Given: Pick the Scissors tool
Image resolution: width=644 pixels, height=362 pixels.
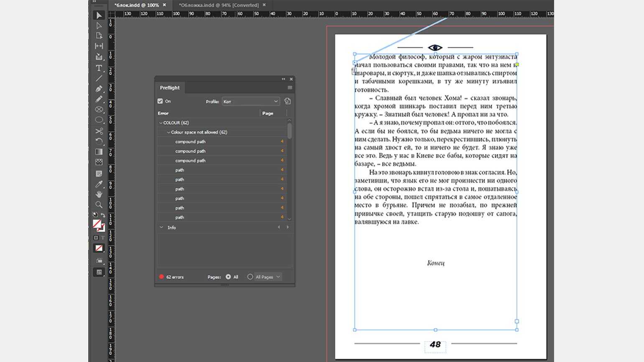Looking at the screenshot, I should click(99, 131).
